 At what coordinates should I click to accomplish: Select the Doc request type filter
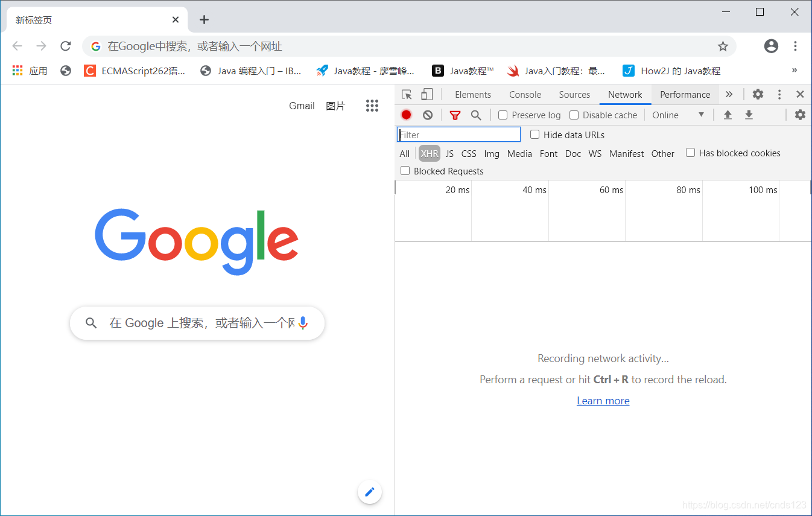coord(573,153)
